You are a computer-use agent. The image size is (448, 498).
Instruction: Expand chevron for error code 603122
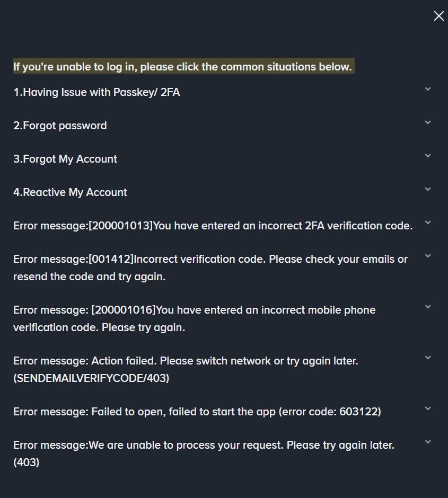click(428, 408)
